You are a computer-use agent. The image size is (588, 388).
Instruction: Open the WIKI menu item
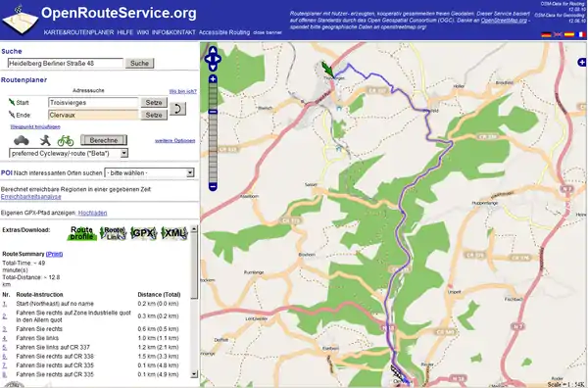tap(142, 32)
